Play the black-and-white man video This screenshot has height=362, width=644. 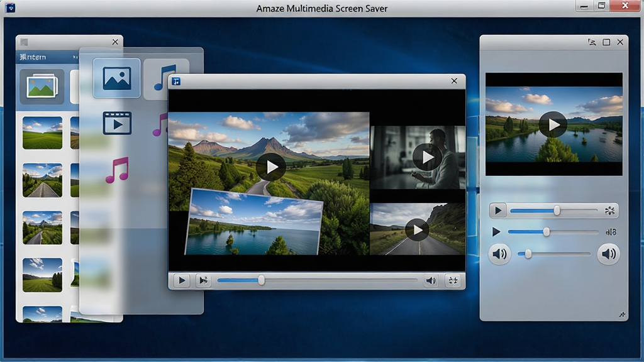pos(427,157)
